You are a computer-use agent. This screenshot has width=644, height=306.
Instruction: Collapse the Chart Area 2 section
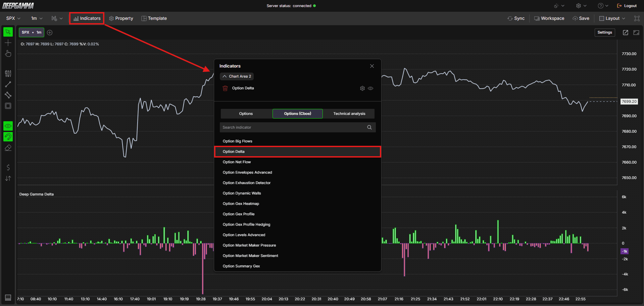pos(237,76)
